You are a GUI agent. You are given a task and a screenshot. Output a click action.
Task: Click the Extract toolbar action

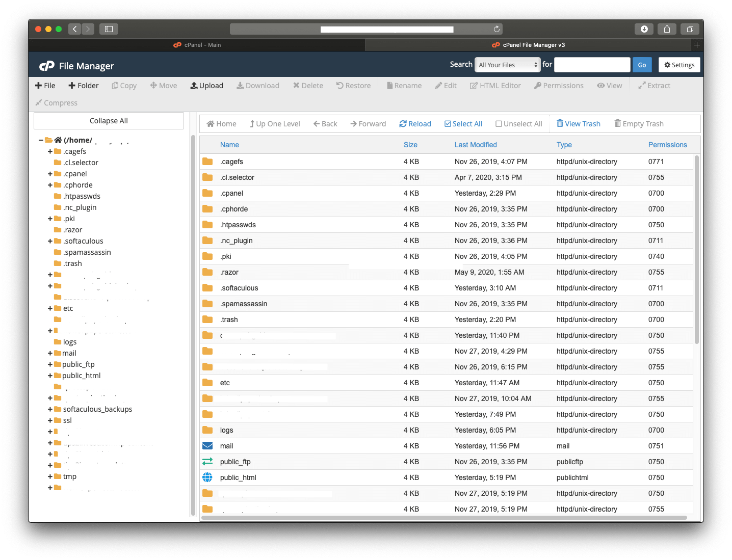654,86
